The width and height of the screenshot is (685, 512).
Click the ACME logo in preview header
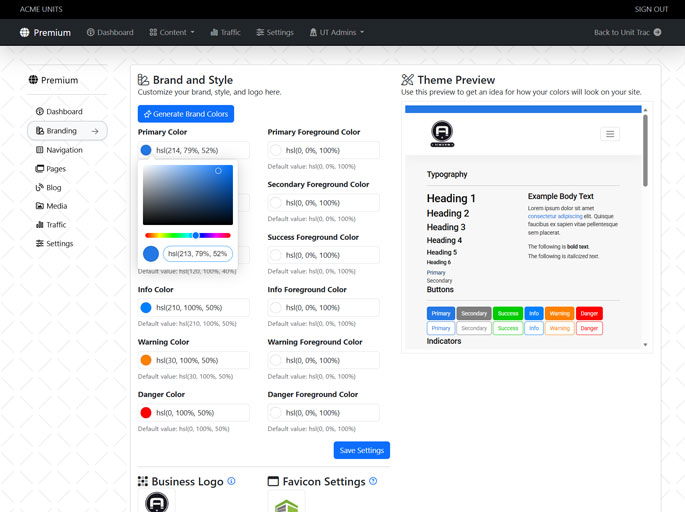(x=441, y=133)
